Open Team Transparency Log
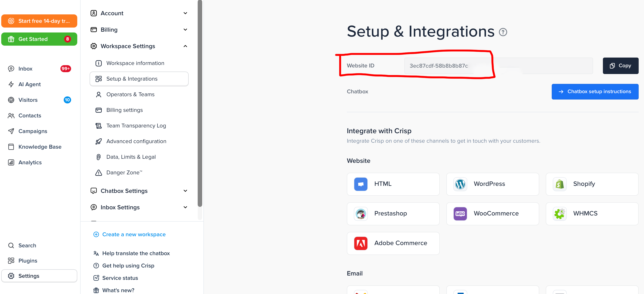The height and width of the screenshot is (294, 644). (x=139, y=126)
